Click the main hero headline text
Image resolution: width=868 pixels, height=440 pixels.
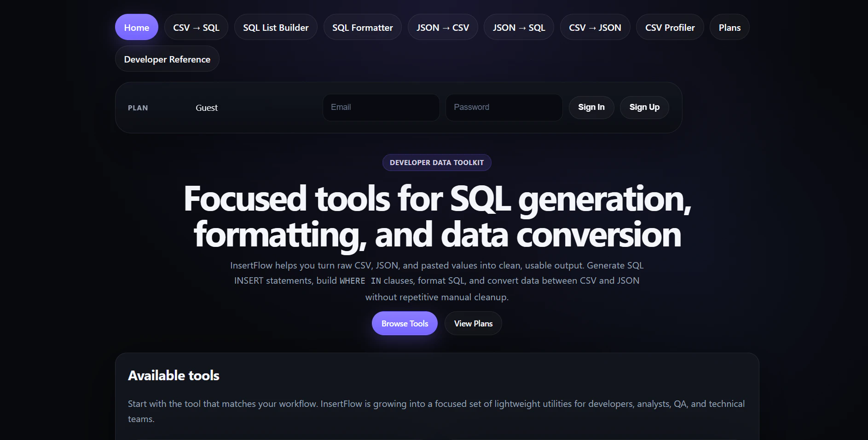point(437,217)
